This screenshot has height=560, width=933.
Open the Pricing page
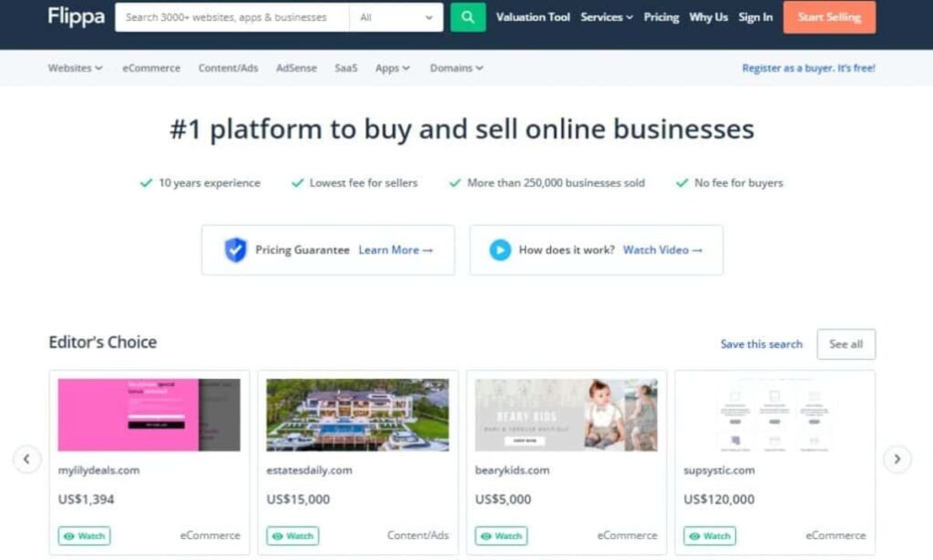pos(661,17)
